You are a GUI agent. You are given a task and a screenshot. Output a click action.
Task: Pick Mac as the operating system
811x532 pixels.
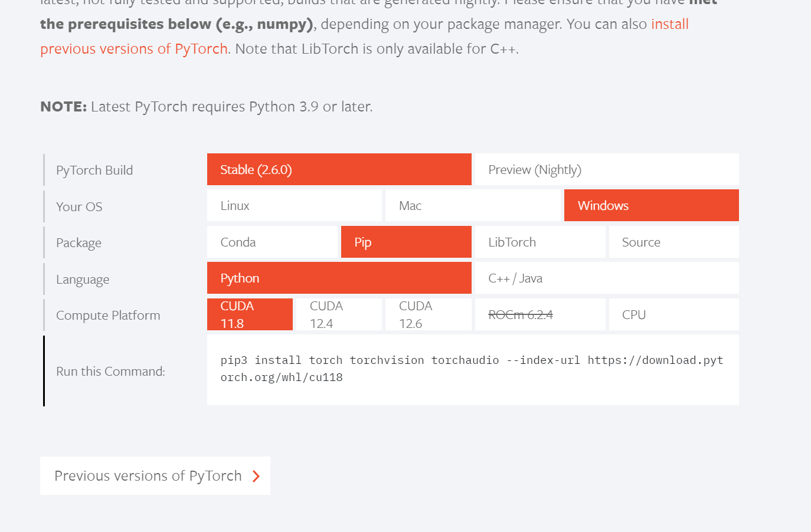[472, 206]
